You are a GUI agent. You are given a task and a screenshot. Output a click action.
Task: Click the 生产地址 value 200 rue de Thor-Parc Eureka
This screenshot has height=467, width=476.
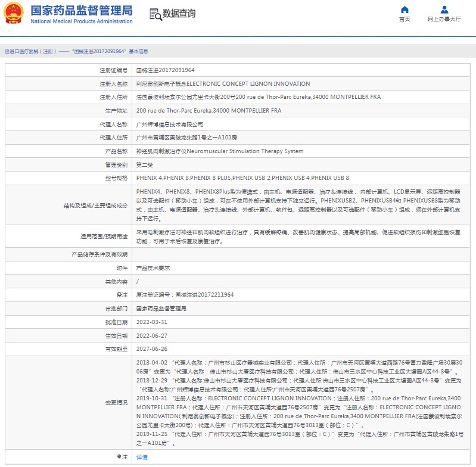209,111
